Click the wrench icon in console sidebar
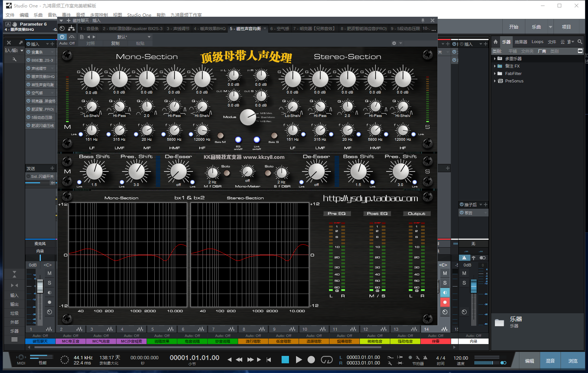 coord(14,59)
